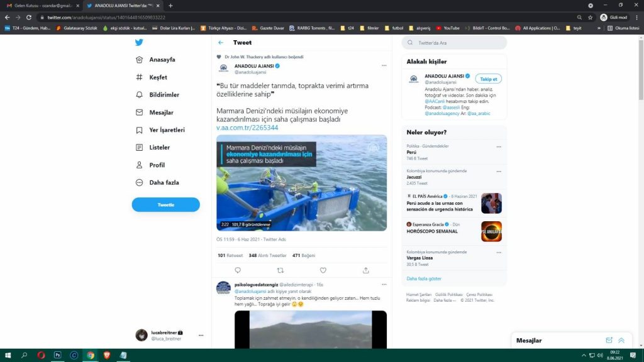Open the tweet share icon
This screenshot has width=644, height=362.
point(366,270)
